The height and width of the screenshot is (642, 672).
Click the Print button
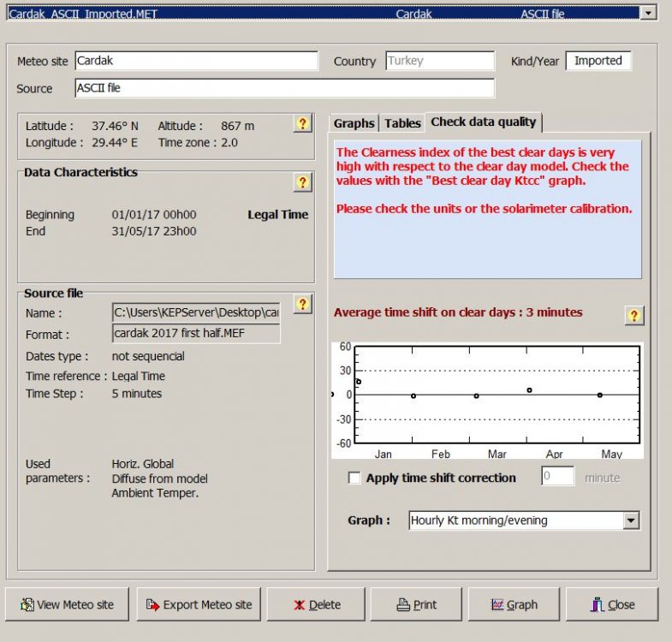pos(416,604)
